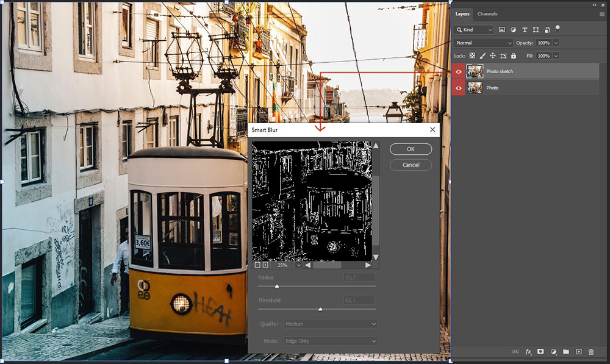Collapse panel with double-arrow icon

594,5
